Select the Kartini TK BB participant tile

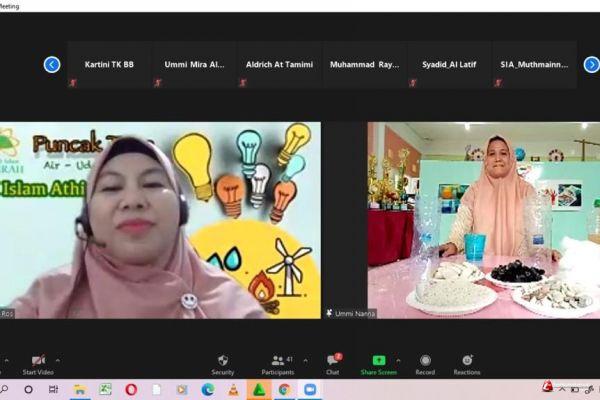pos(110,65)
